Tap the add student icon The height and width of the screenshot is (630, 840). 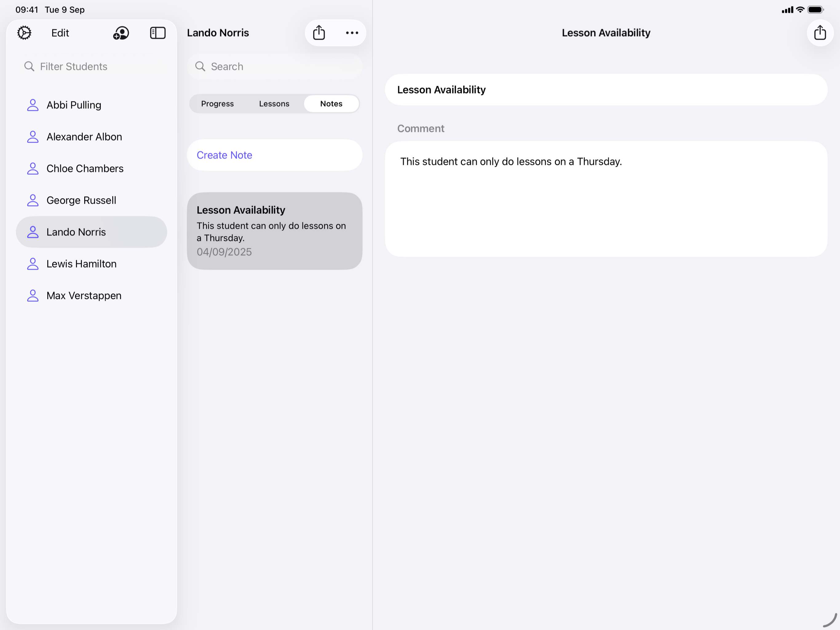[x=121, y=33]
